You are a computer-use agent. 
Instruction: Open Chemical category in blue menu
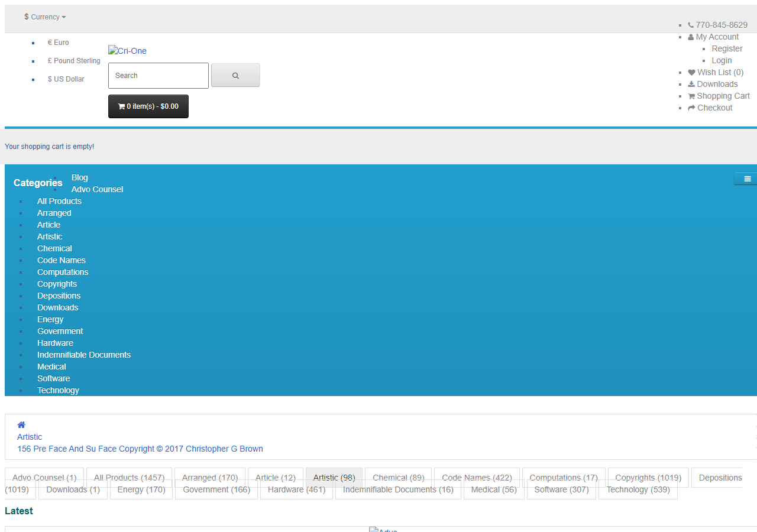(x=54, y=248)
